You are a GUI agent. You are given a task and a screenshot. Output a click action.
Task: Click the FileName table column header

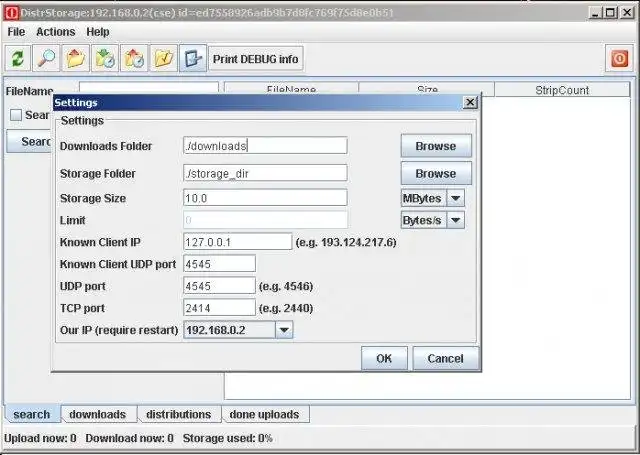pos(291,88)
